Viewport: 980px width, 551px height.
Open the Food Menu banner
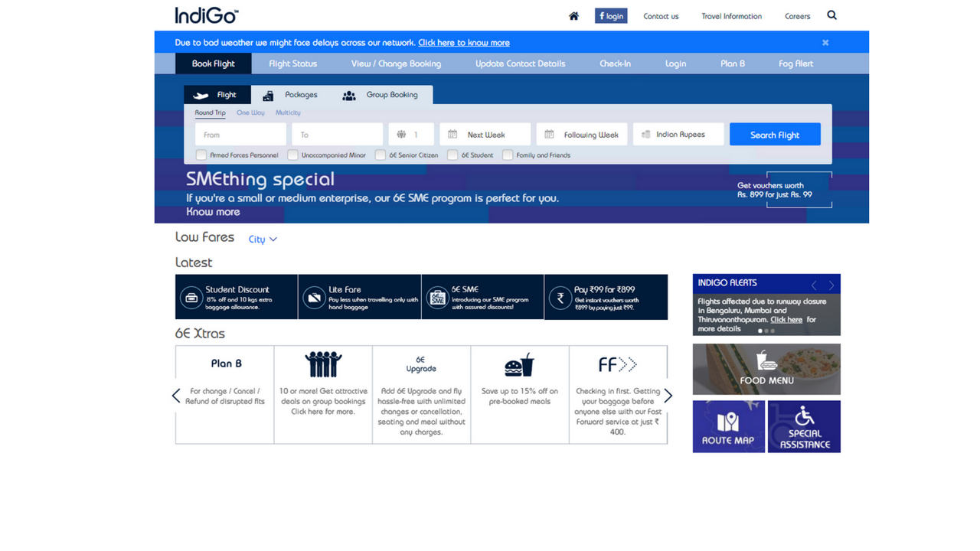[x=766, y=369]
